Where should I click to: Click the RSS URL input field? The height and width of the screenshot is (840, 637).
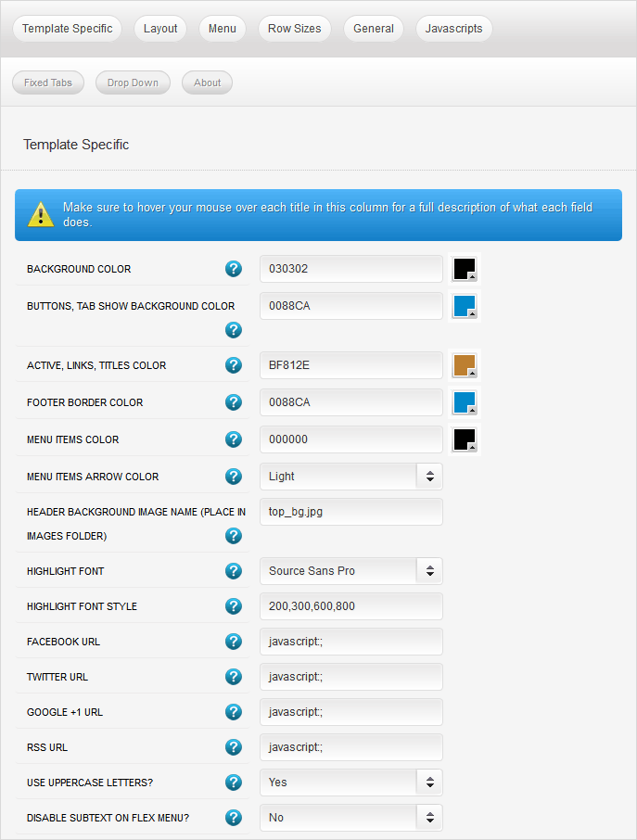point(351,747)
